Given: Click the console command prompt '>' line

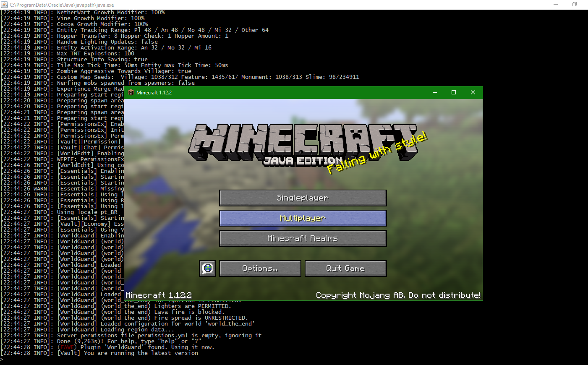Looking at the screenshot, I should coord(2,359).
